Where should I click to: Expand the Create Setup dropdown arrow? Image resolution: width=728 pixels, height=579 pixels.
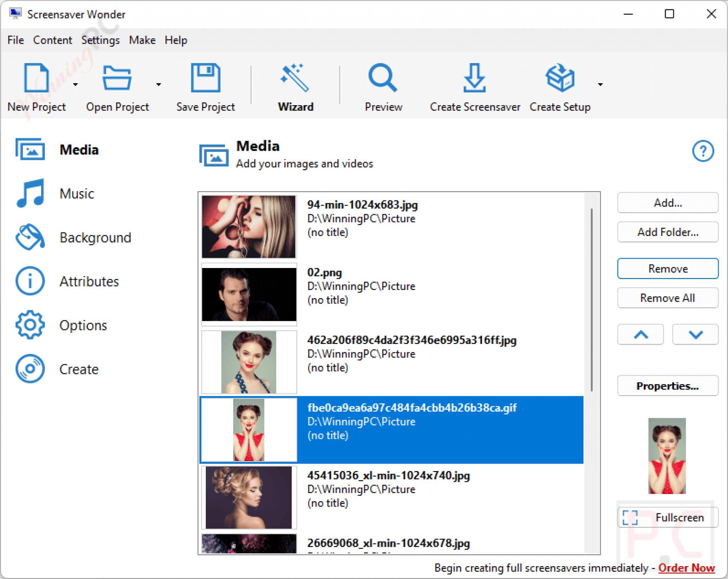tap(600, 85)
